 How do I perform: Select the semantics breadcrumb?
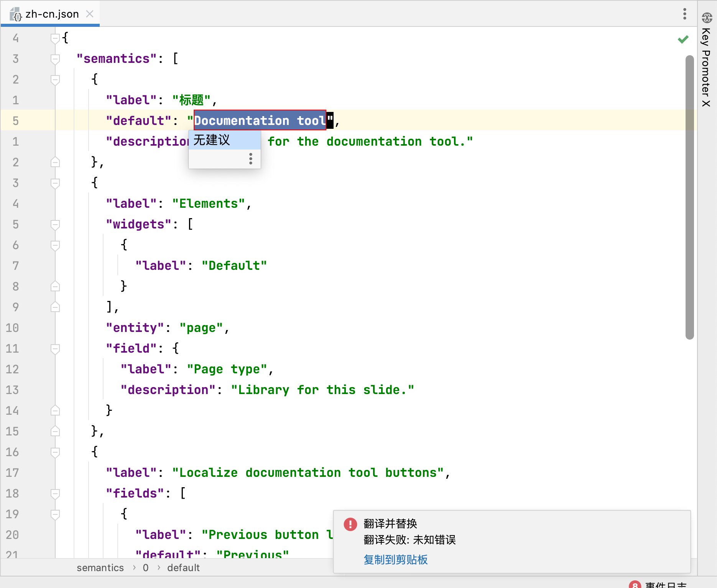pyautogui.click(x=100, y=568)
